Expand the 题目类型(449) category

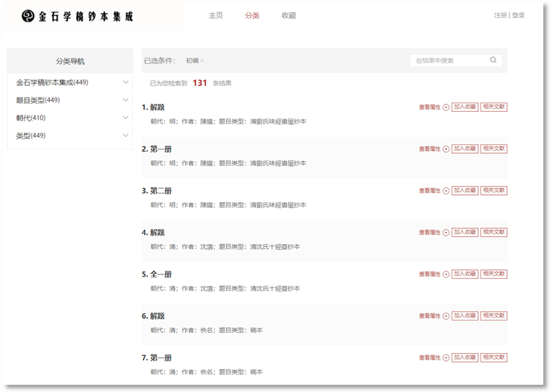point(126,100)
